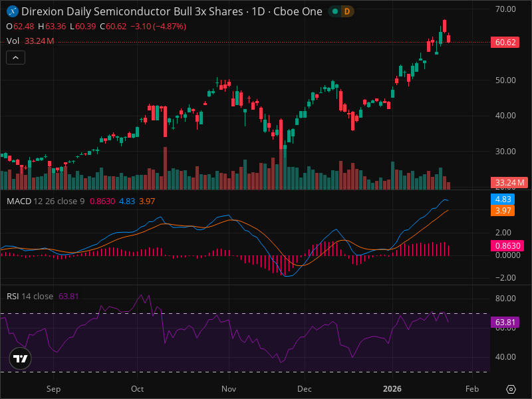532x399 pixels.
Task: Click the close value C 60.62
Action: [113, 27]
